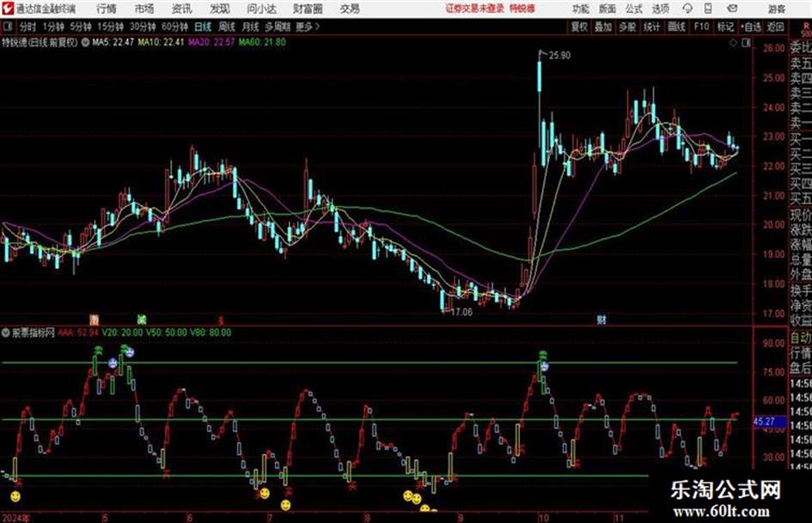Select the 日线 daily tab

click(x=203, y=27)
